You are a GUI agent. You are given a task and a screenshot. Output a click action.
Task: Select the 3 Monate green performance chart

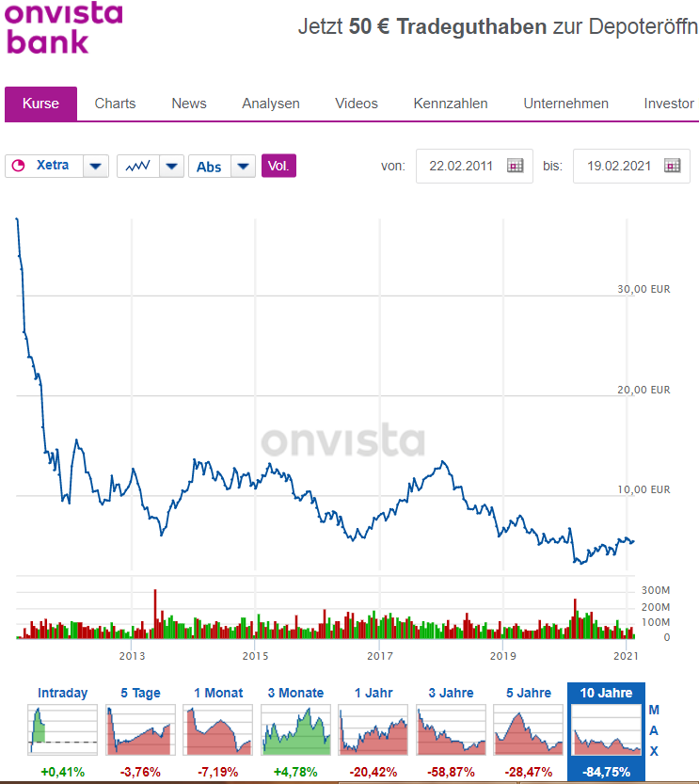point(295,729)
